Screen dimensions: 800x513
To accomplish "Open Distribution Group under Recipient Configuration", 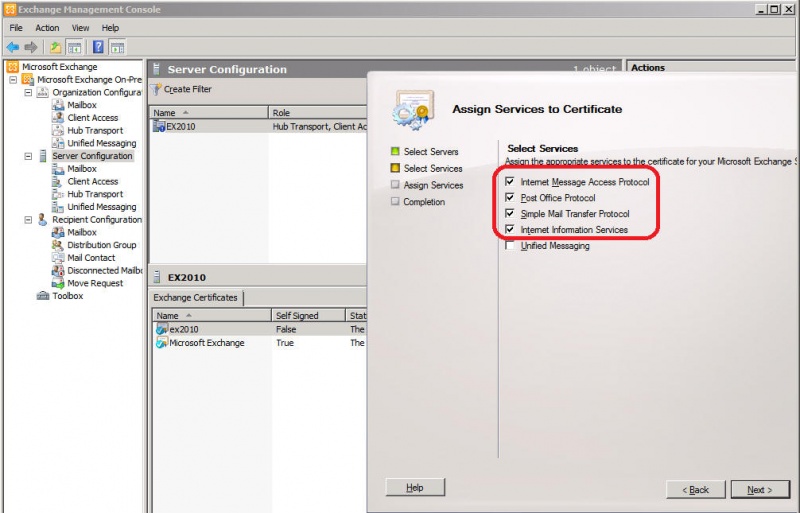I will click(x=101, y=245).
